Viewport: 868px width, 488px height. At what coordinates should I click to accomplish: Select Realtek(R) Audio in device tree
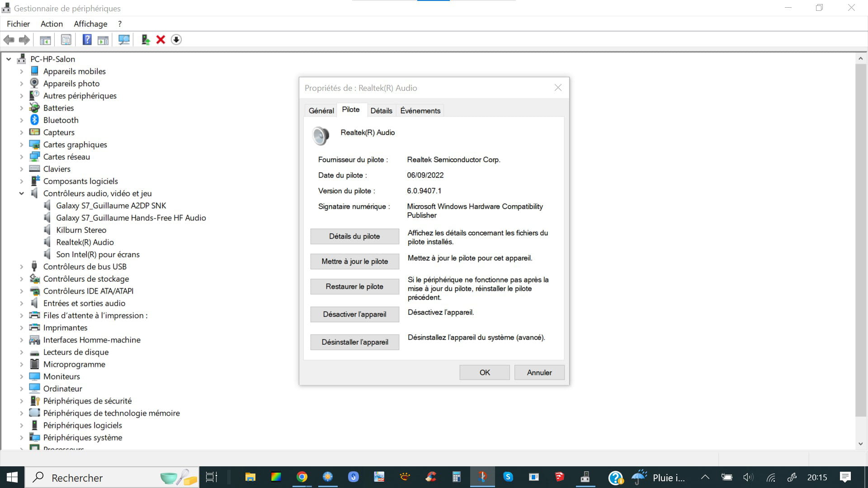(x=85, y=242)
